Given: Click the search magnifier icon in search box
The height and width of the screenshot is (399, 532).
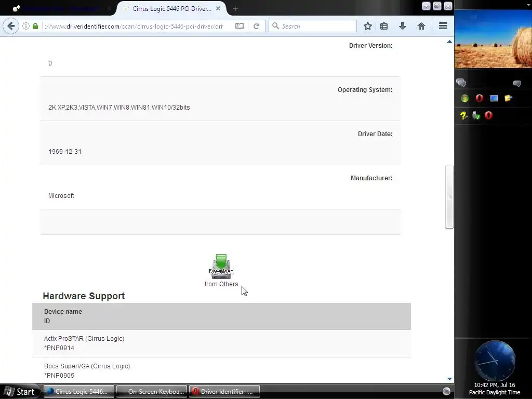Looking at the screenshot, I should [x=276, y=26].
